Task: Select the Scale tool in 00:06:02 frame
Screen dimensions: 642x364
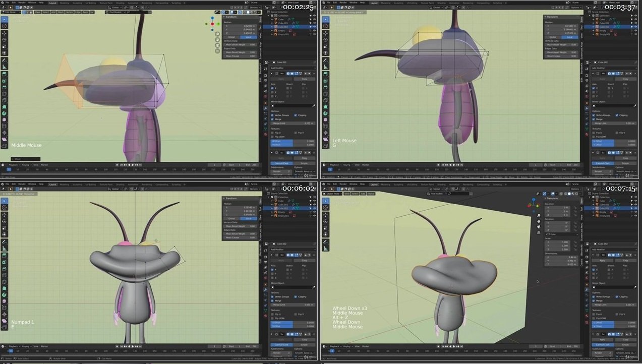Action: 4,228
